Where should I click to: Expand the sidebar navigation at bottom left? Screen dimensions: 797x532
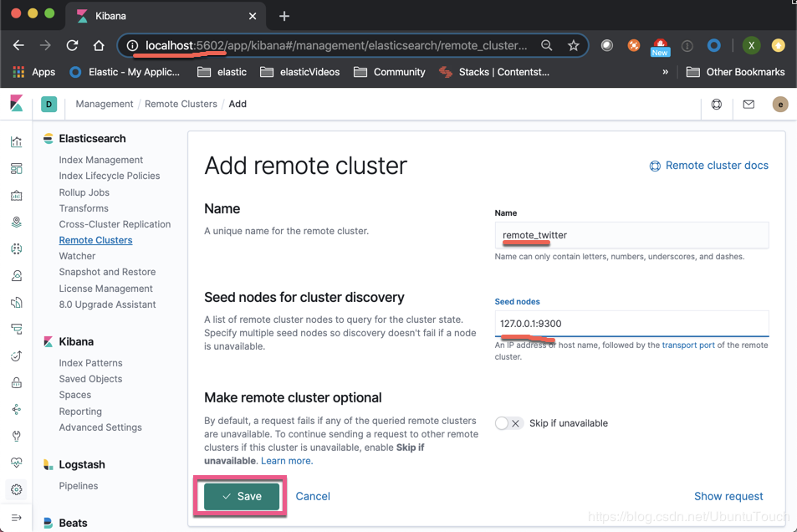[x=16, y=518]
